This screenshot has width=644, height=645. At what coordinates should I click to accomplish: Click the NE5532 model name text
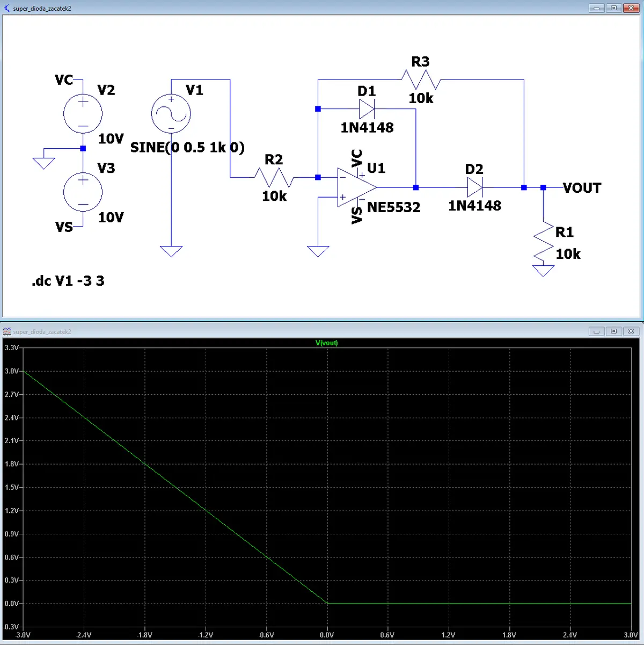pos(394,207)
